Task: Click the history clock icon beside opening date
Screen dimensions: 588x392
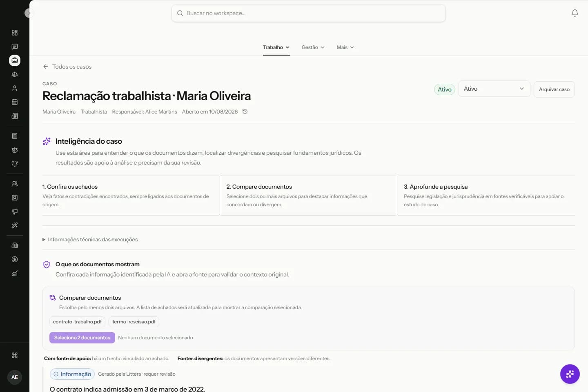Action: coord(245,111)
